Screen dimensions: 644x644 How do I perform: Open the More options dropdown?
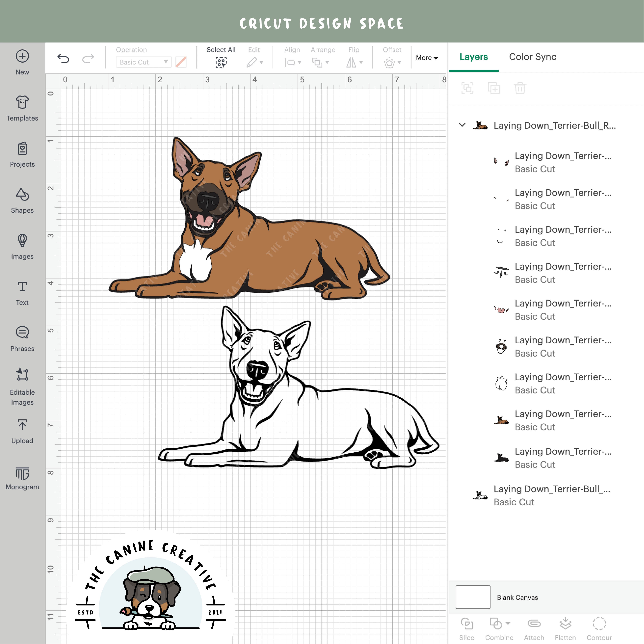point(427,58)
